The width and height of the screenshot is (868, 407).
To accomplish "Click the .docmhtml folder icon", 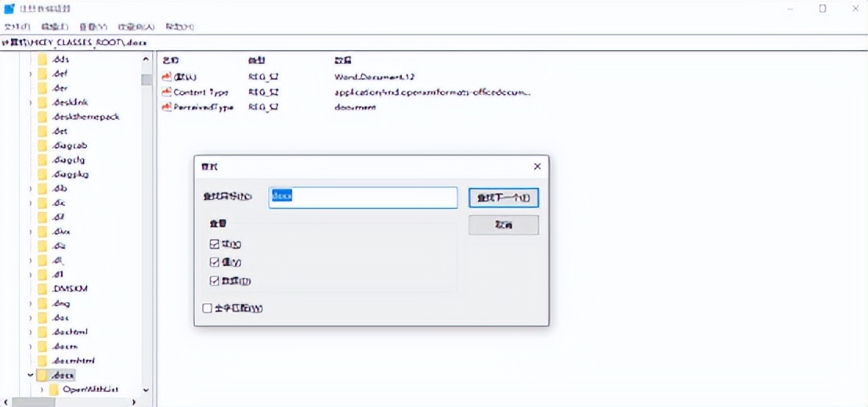I will click(x=42, y=361).
